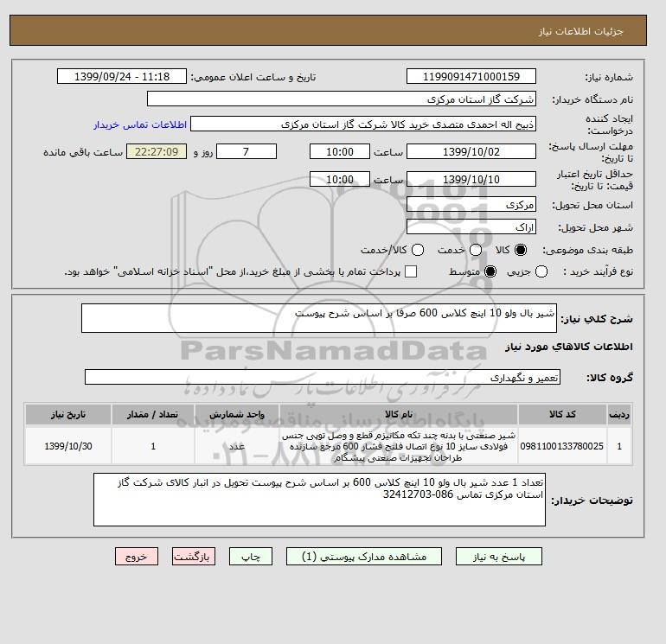Click the response deadline date 1399/10/02
666x644 pixels.
point(471,151)
